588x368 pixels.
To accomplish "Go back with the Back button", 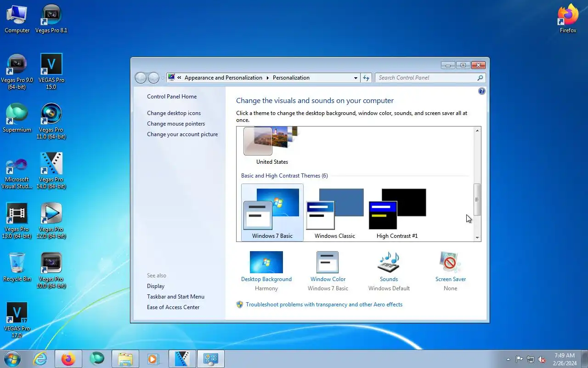I will click(x=141, y=78).
